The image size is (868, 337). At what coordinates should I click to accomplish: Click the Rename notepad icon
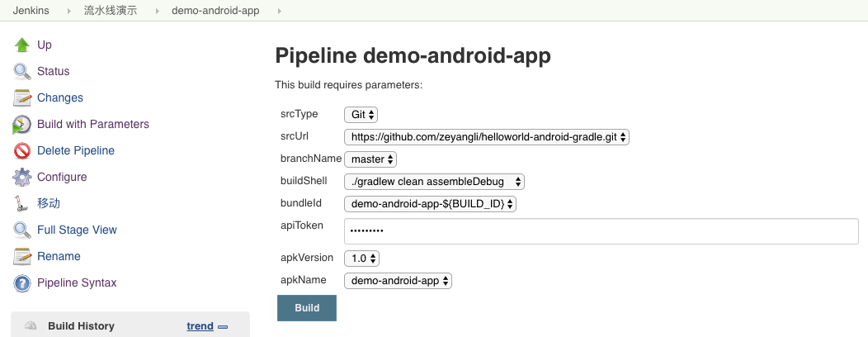pyautogui.click(x=22, y=256)
